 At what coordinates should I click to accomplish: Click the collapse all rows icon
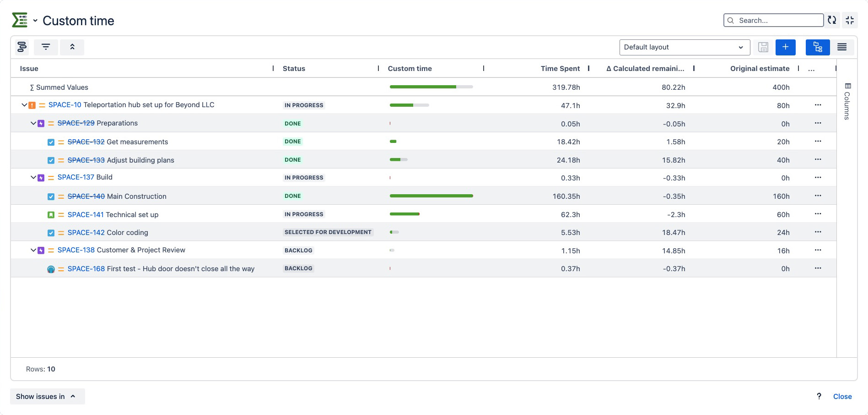(x=72, y=47)
